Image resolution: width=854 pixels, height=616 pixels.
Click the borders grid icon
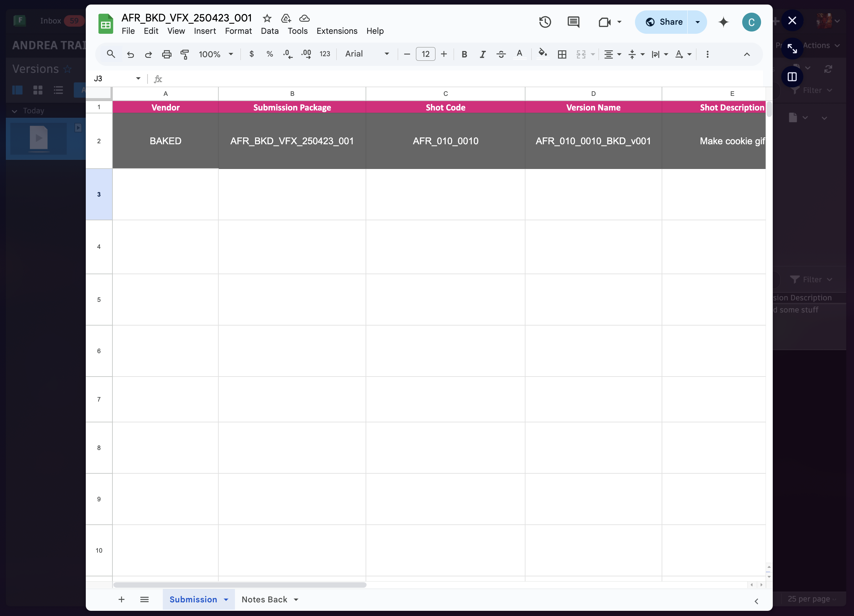point(562,54)
